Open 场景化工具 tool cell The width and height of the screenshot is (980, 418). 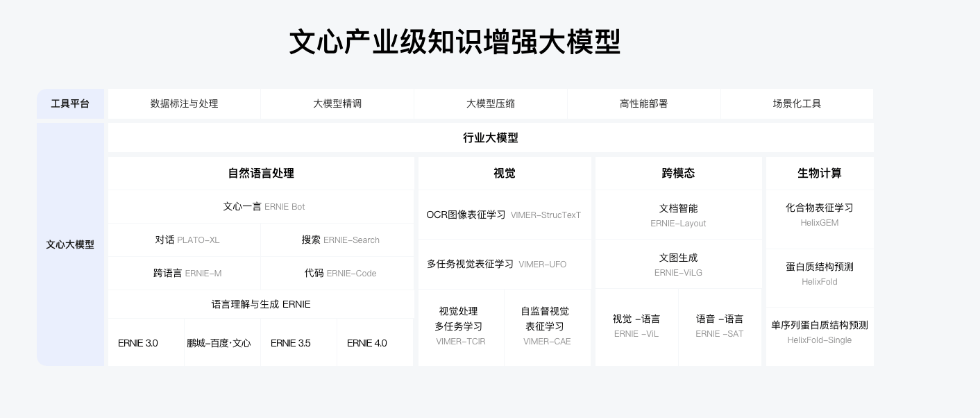click(x=797, y=103)
